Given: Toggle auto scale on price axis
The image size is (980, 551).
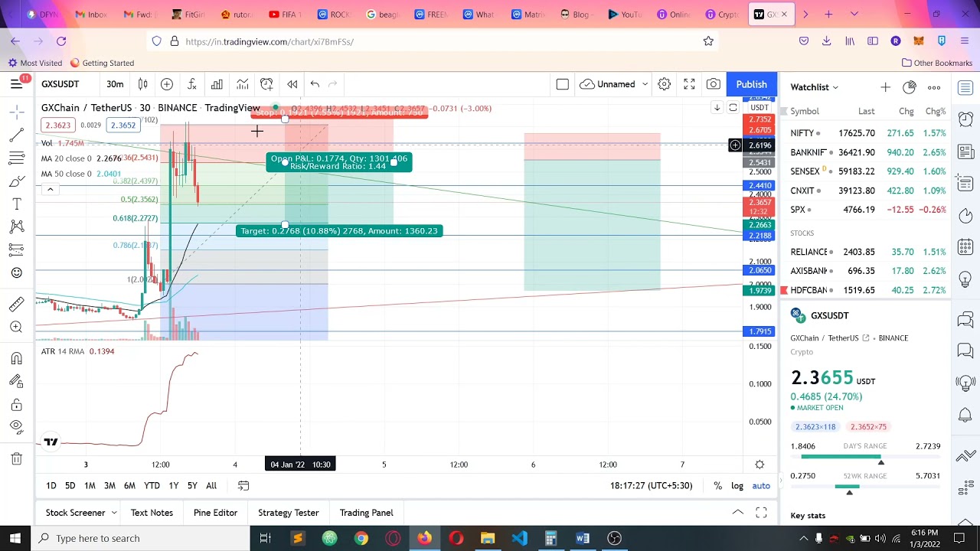Looking at the screenshot, I should 761,486.
